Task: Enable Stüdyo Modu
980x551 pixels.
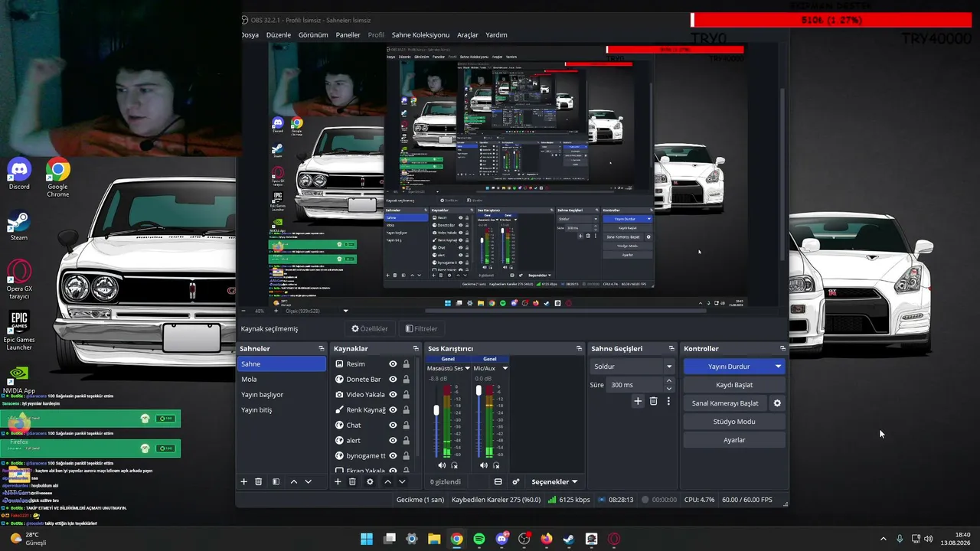Action: point(734,422)
